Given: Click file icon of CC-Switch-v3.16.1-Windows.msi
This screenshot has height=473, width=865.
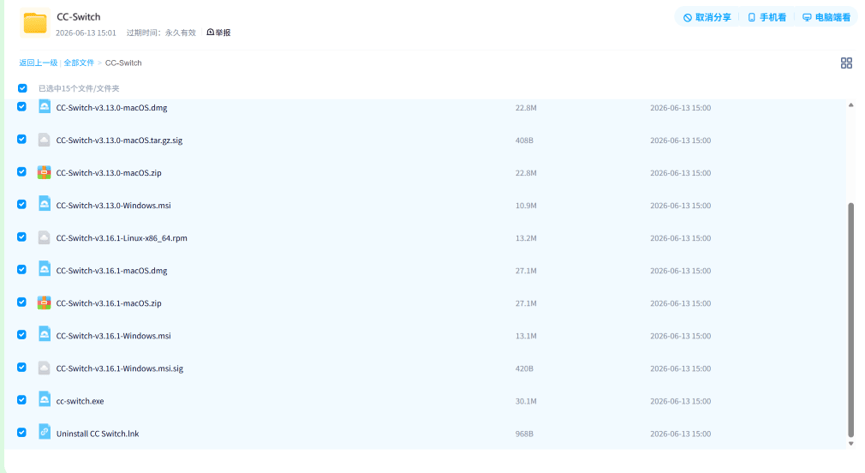Looking at the screenshot, I should (44, 335).
